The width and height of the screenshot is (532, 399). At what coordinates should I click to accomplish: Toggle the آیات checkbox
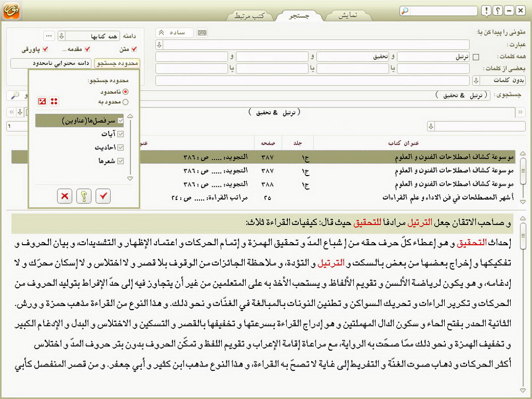[120, 134]
